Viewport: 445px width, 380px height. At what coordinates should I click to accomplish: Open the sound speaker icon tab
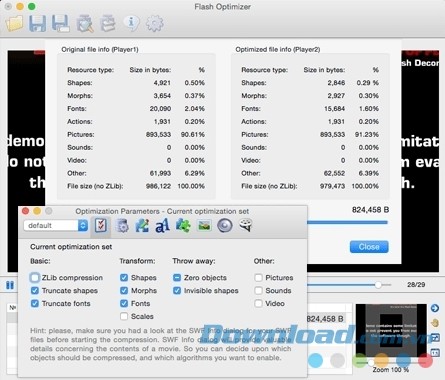point(225,226)
